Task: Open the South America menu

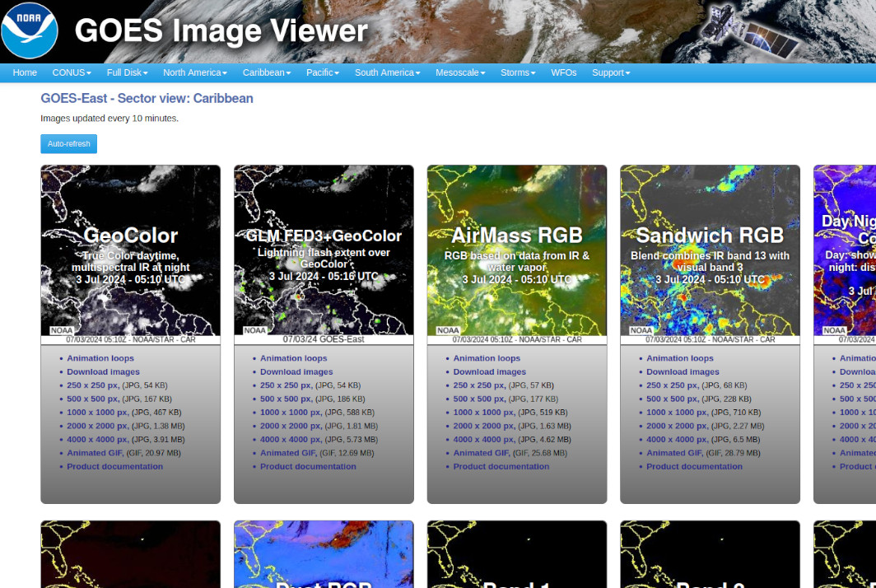Action: pyautogui.click(x=387, y=72)
